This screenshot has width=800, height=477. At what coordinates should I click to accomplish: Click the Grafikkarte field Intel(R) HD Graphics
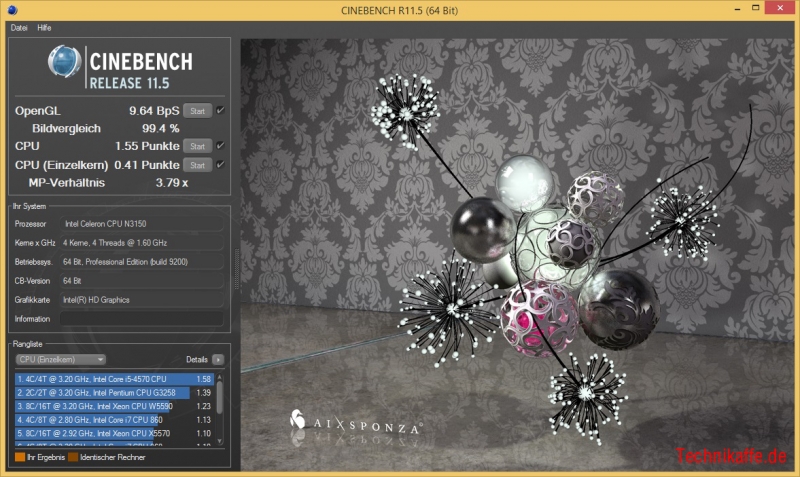142,299
